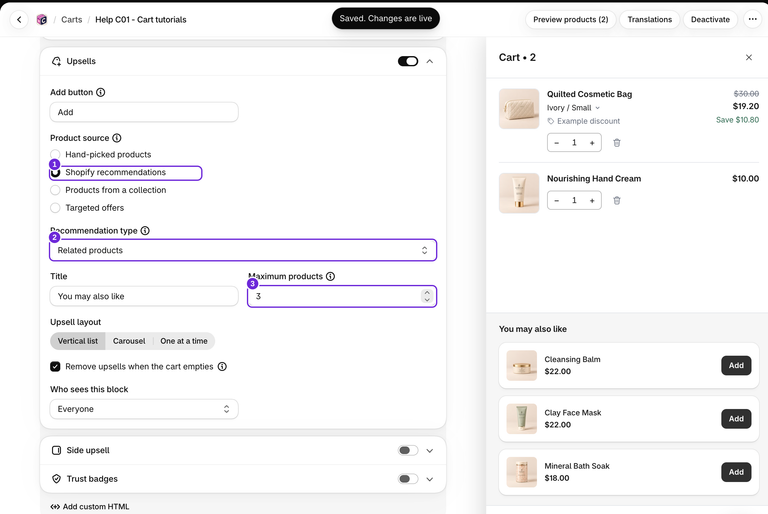The image size is (768, 514).
Task: Open the Ivory / Small variant dropdown
Action: (x=573, y=108)
